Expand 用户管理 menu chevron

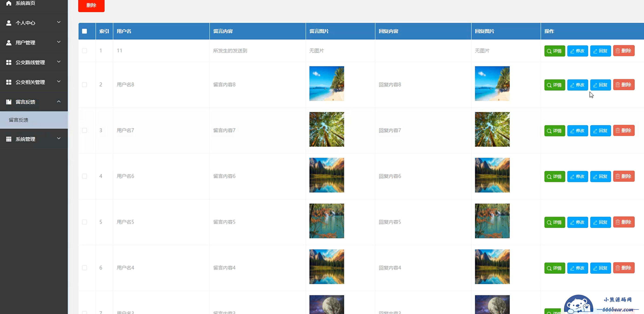59,42
